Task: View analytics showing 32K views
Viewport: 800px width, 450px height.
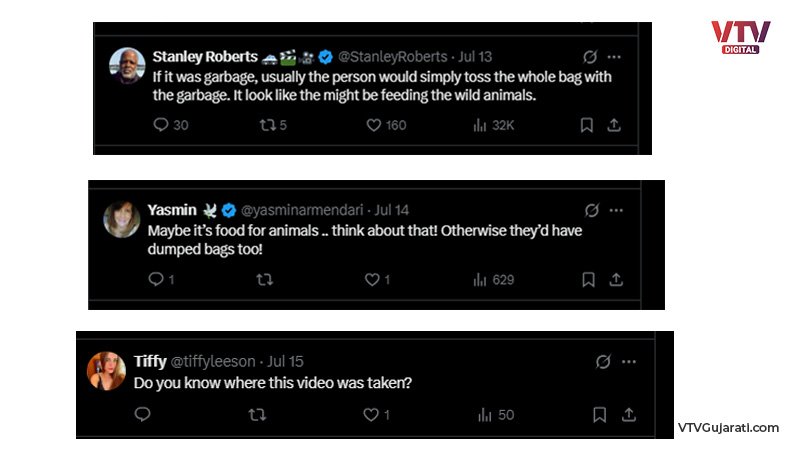Action: tap(493, 125)
